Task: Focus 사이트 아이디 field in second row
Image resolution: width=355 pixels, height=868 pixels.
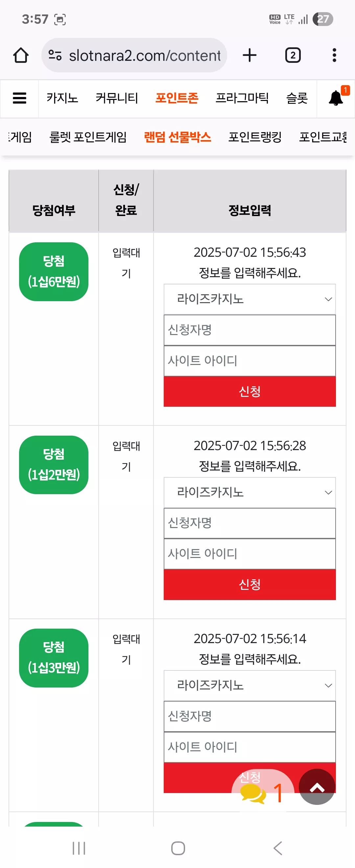Action: coord(249,554)
